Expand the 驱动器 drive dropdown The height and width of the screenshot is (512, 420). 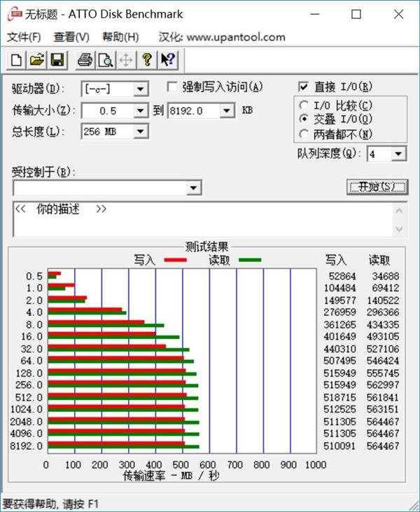(141, 89)
